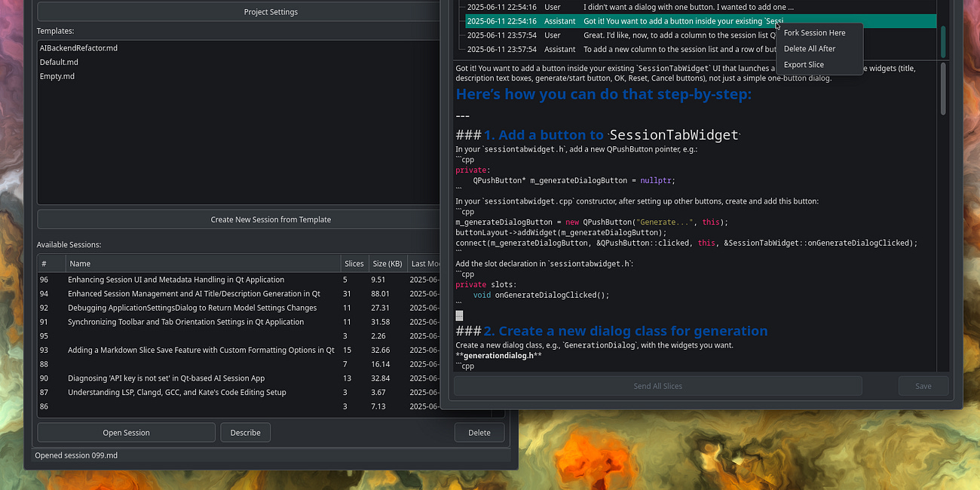Click the Open Session button

click(x=126, y=433)
